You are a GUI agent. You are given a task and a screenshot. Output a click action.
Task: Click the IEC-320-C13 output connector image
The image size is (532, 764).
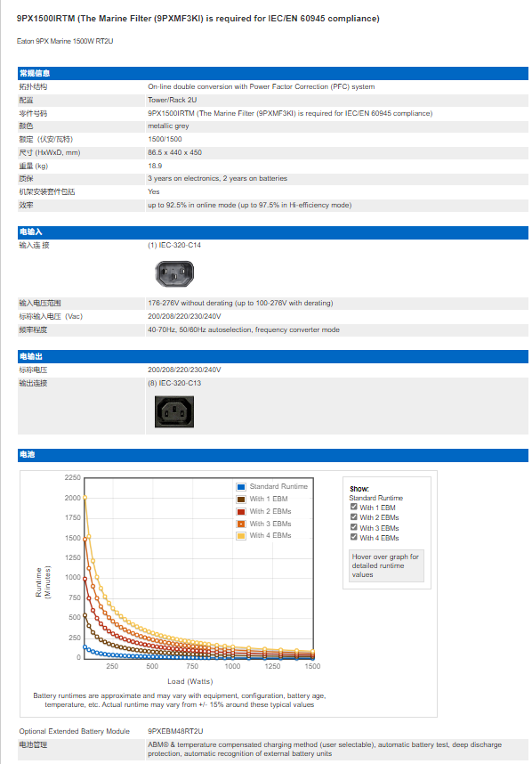174,411
